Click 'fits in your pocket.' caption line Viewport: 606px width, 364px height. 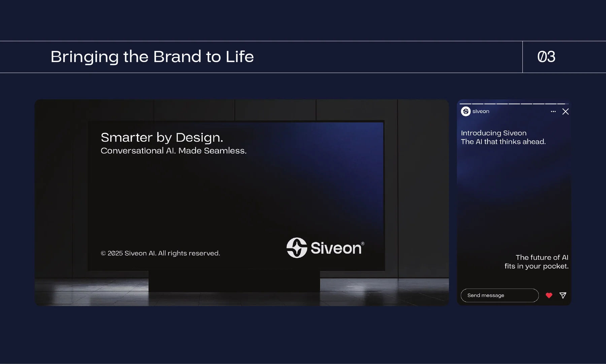pos(537,266)
